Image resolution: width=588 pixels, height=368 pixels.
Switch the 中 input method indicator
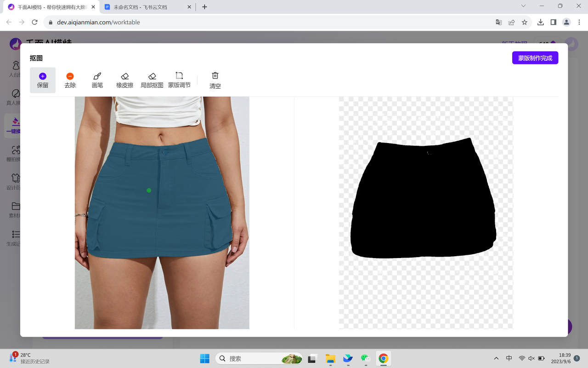coord(509,358)
